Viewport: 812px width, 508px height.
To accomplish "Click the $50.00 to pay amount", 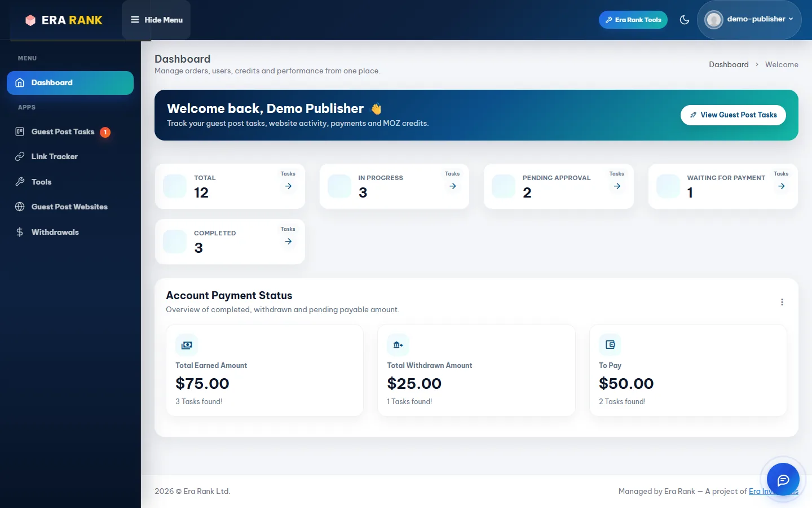I will (x=626, y=384).
